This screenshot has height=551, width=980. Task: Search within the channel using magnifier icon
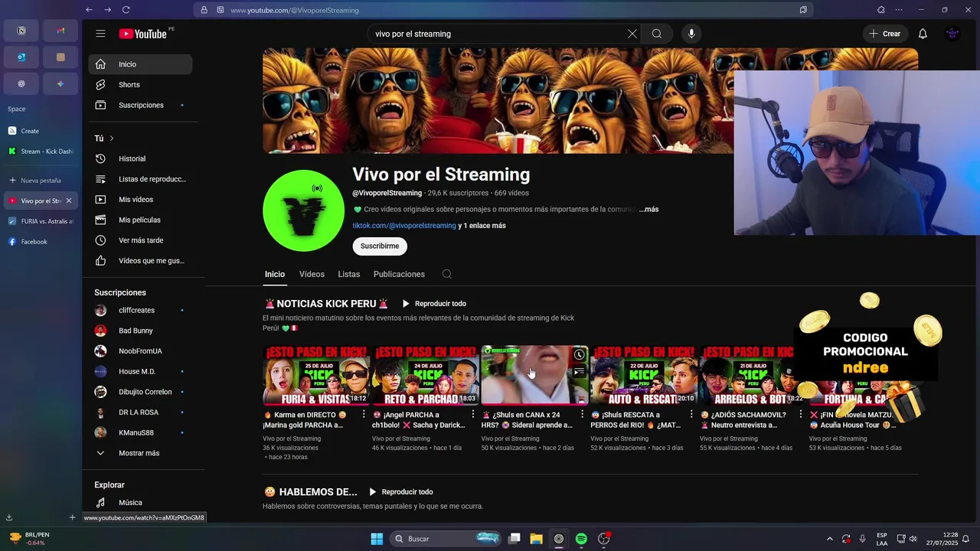pyautogui.click(x=447, y=274)
